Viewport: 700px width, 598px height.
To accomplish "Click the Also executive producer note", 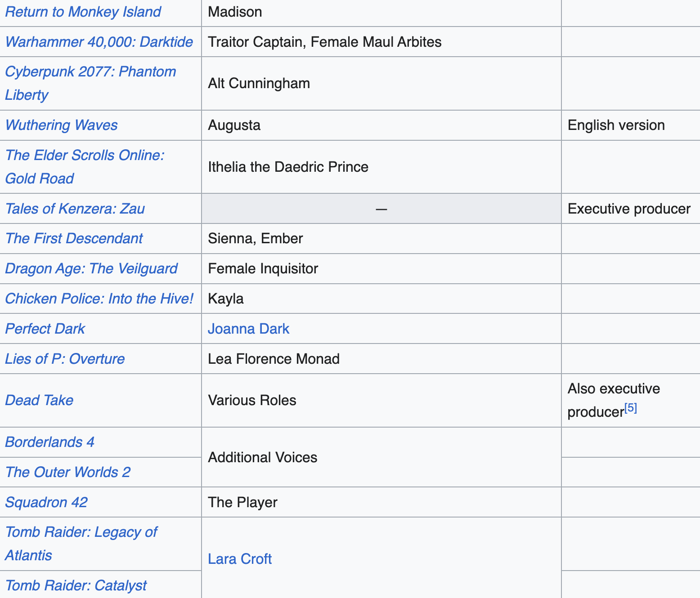I will coord(614,400).
